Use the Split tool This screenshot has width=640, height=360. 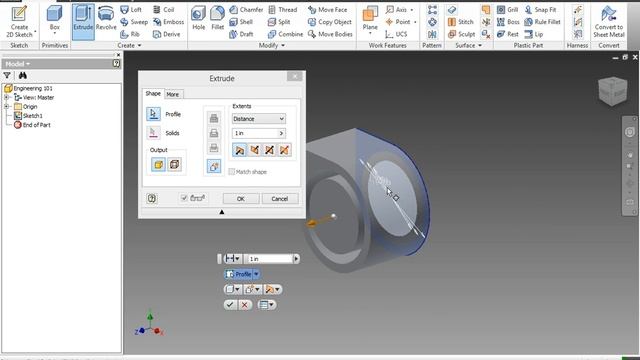pos(279,22)
